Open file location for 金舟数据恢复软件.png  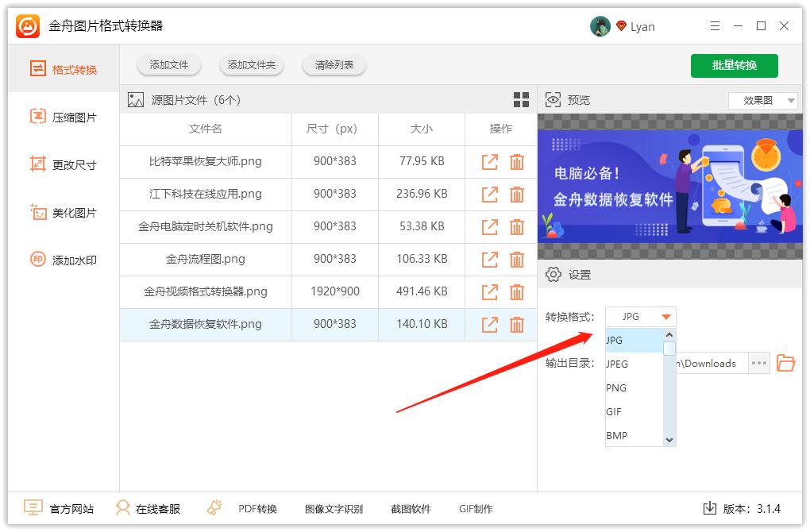tap(489, 325)
